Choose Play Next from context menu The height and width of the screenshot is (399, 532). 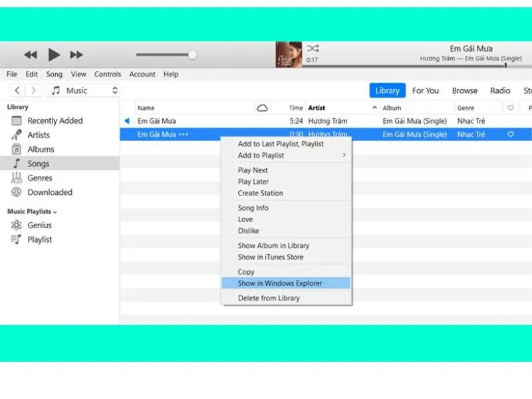253,170
